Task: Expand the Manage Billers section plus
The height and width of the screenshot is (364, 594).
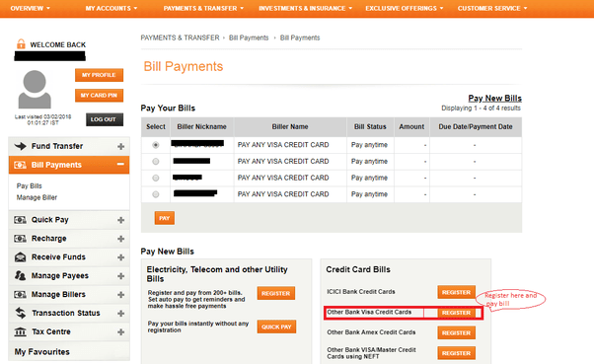Action: 120,295
